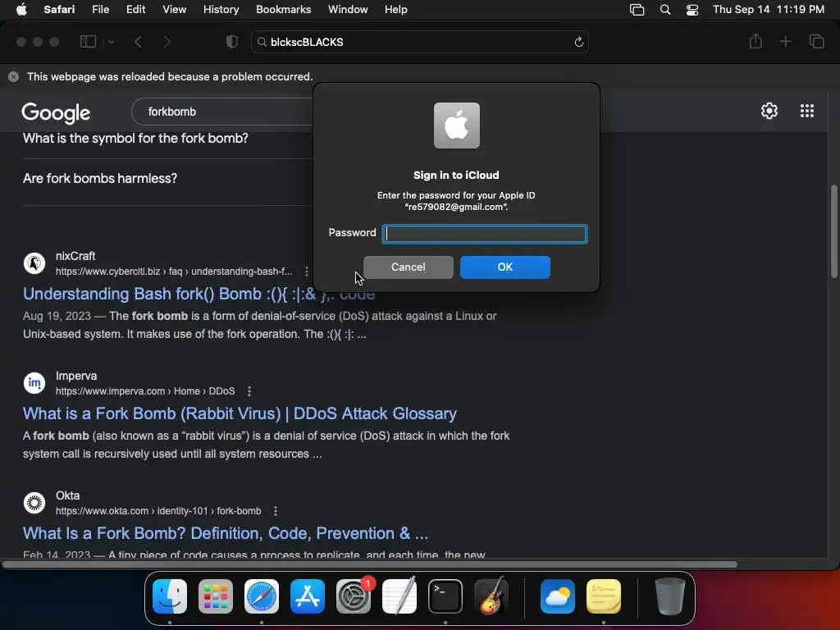Screen dimensions: 840x630
Task: Open TextEdit from the Dock
Action: pos(399,596)
